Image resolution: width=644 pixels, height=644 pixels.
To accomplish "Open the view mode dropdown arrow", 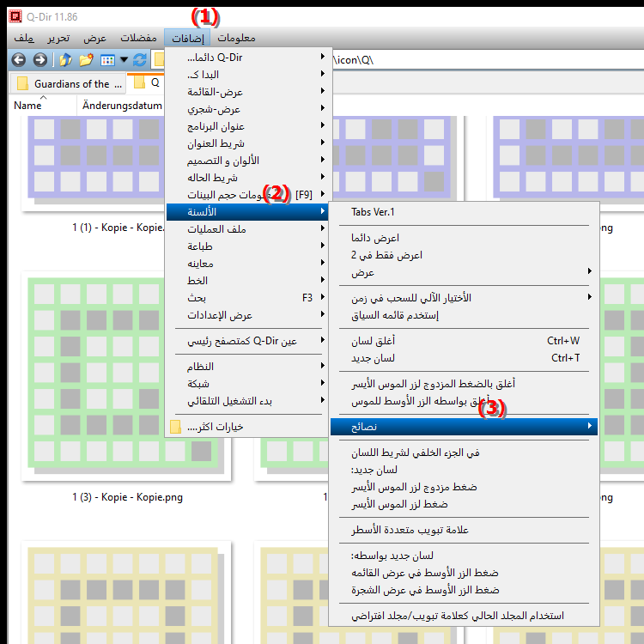I will [124, 60].
